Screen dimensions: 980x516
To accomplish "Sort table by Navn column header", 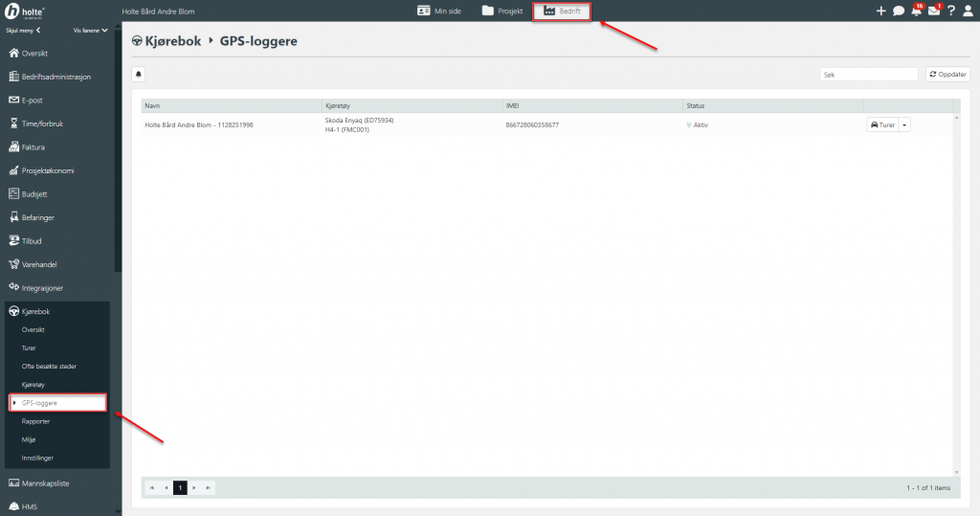I will (151, 104).
